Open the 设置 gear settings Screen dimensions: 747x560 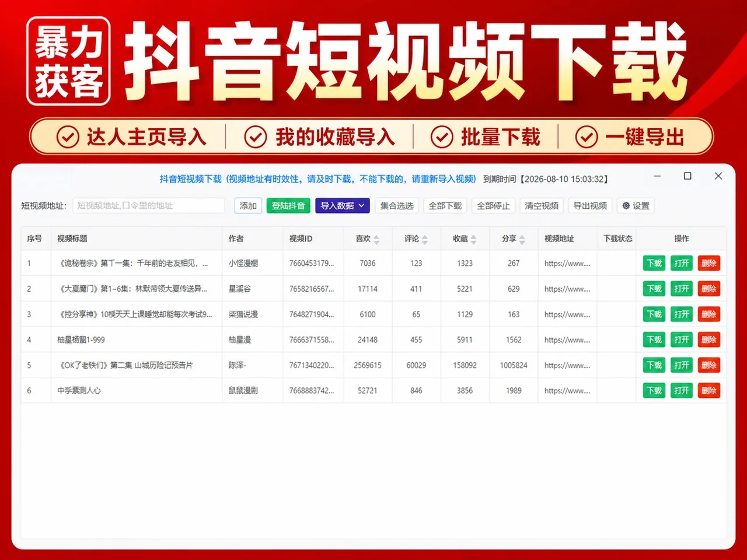pos(636,206)
